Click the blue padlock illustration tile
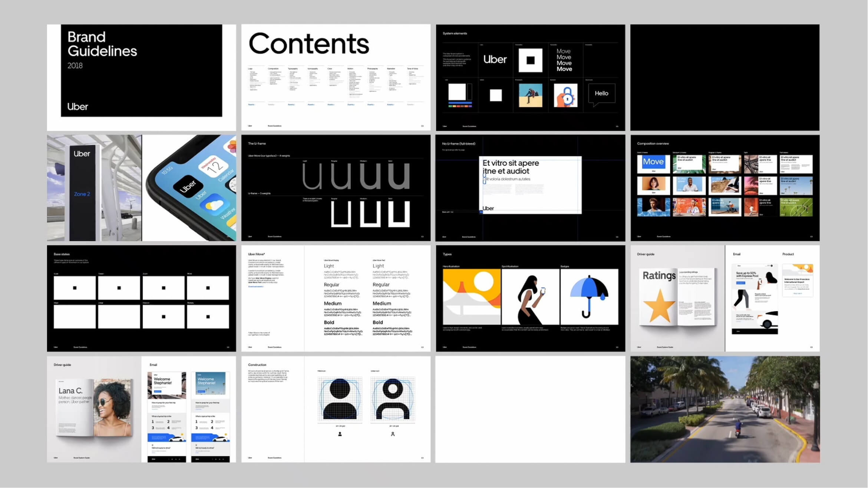 coord(565,95)
